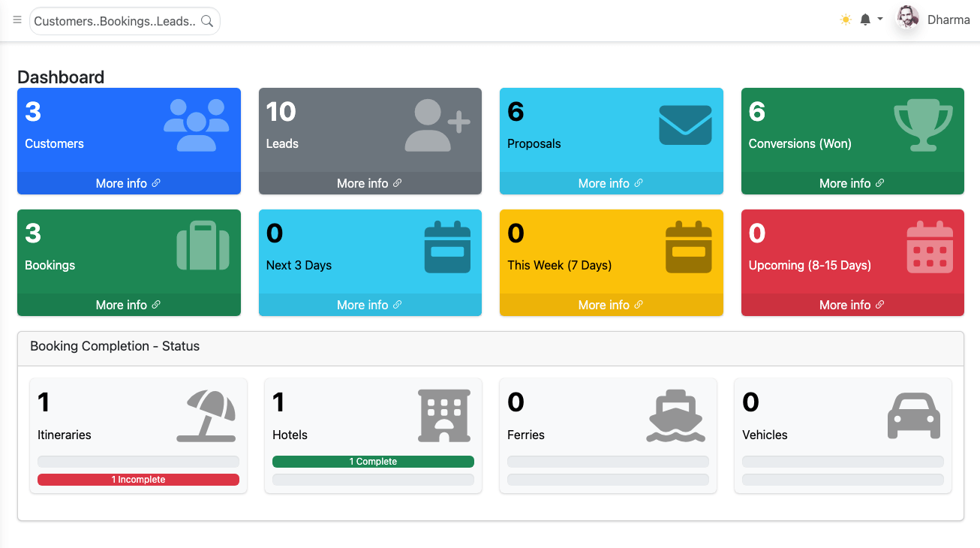The height and width of the screenshot is (548, 980).
Task: Toggle the light theme sun icon
Action: tap(846, 19)
